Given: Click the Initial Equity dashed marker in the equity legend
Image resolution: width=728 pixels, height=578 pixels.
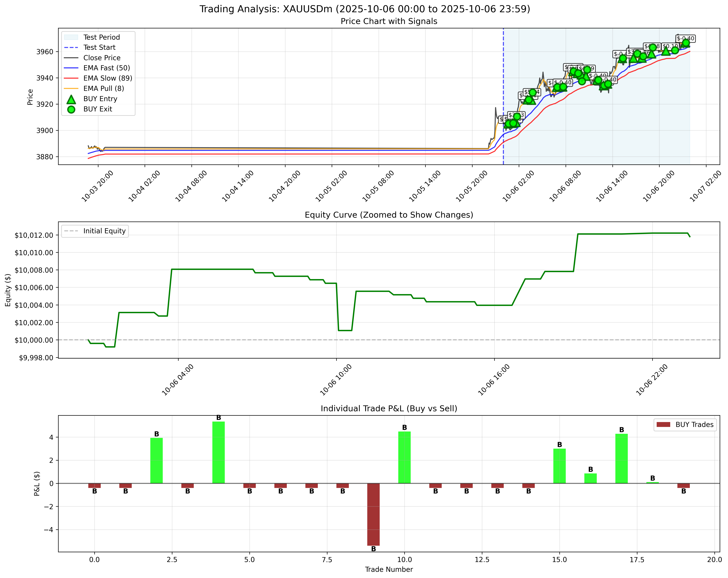Looking at the screenshot, I should [71, 231].
